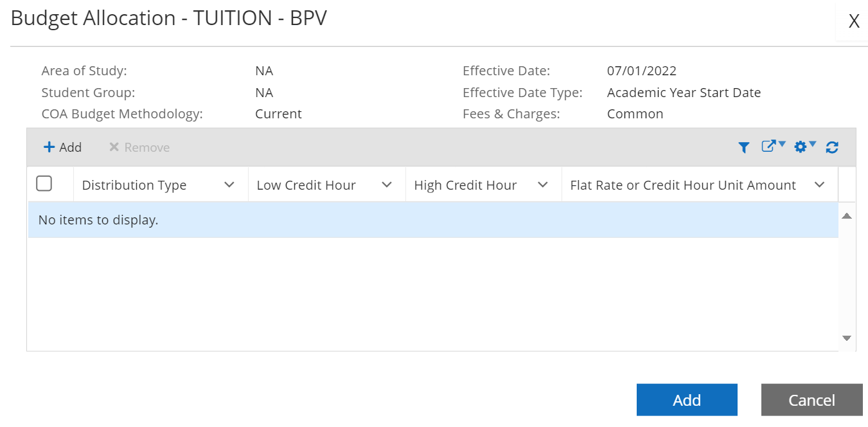
Task: Cancel the Budget Allocation dialog
Action: (x=811, y=400)
